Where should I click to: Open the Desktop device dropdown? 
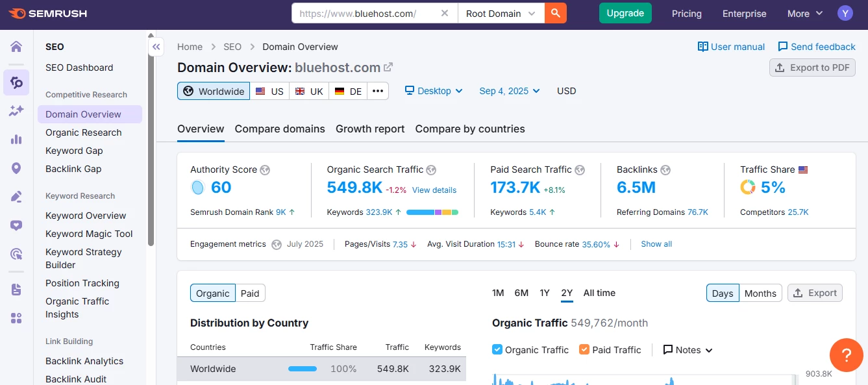click(434, 91)
